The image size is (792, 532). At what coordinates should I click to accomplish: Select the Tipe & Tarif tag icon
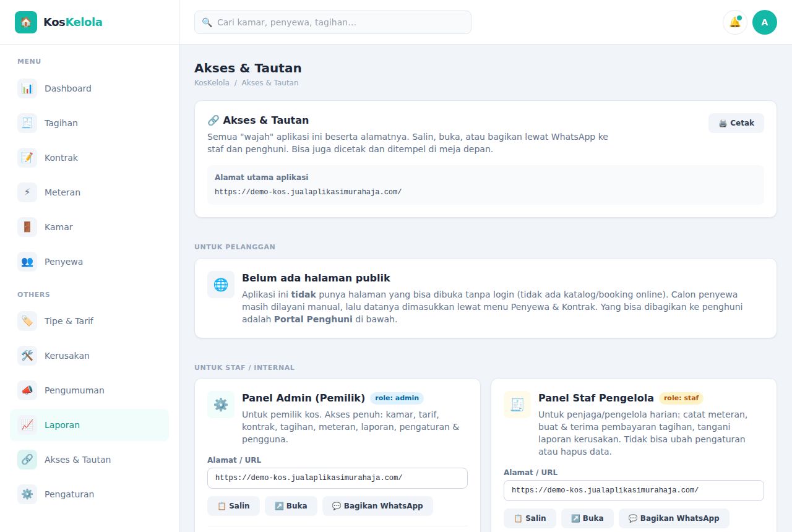(x=27, y=321)
